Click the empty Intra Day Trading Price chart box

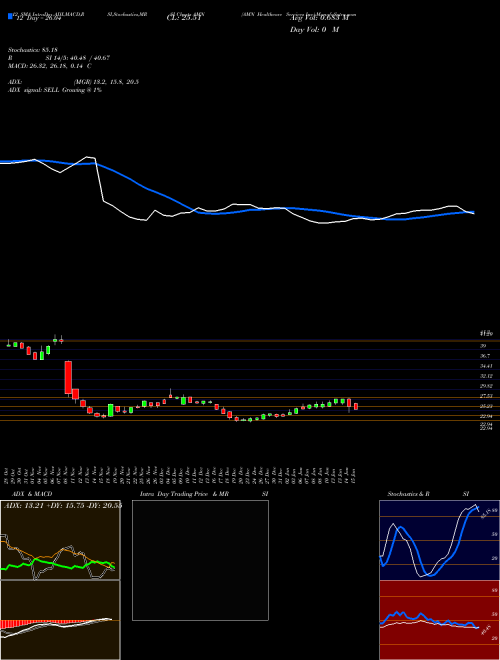[200, 560]
